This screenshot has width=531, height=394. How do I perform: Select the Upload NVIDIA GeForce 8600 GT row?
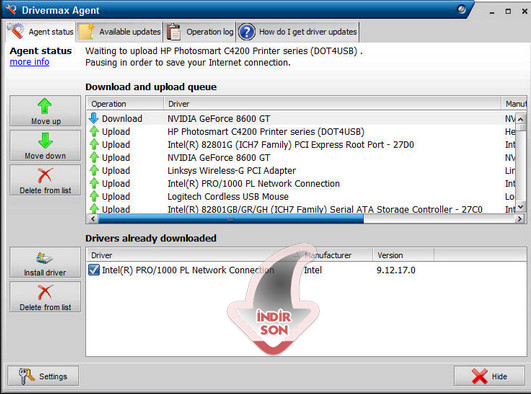pyautogui.click(x=301, y=158)
